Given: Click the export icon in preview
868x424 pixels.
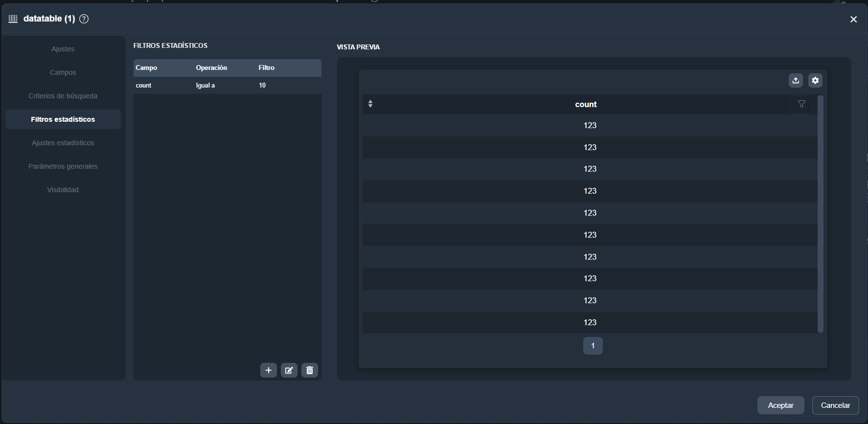Looking at the screenshot, I should click(x=796, y=81).
